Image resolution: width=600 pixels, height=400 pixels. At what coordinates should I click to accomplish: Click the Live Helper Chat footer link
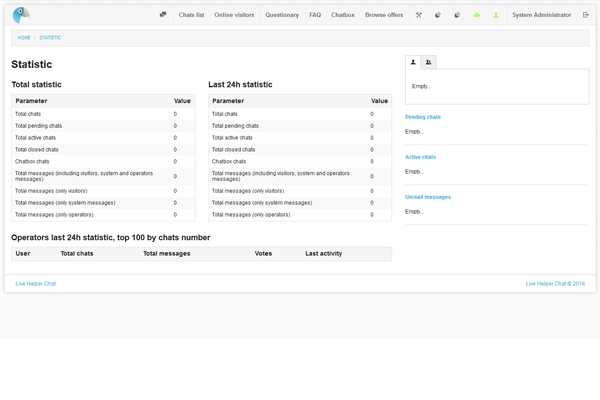coord(36,284)
